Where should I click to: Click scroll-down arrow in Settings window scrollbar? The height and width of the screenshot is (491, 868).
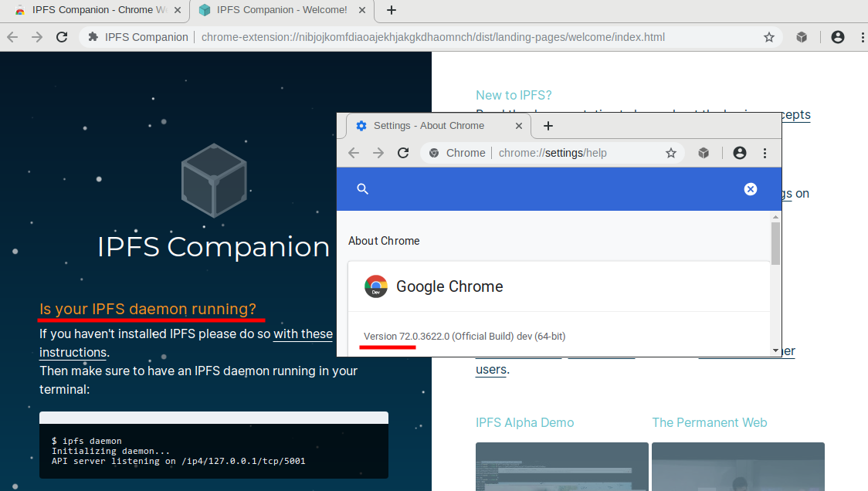[x=775, y=350]
